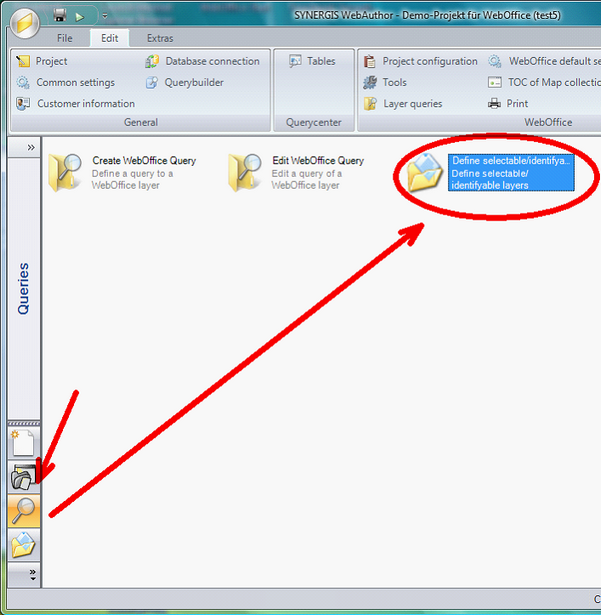The image size is (601, 615).
Task: Open the quick access toolbar dropdown arrow
Action: point(105,16)
